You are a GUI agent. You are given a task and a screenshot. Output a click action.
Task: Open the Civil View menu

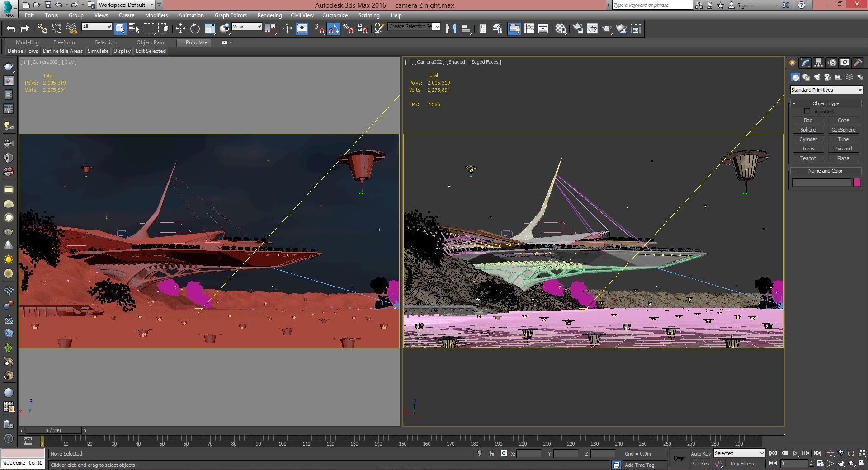pyautogui.click(x=302, y=15)
